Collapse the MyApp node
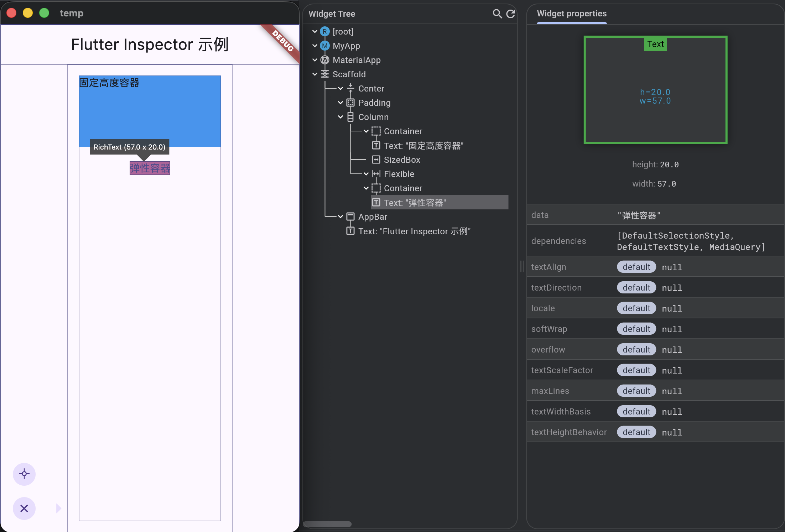Screen dimensions: 785x532 tap(315, 46)
